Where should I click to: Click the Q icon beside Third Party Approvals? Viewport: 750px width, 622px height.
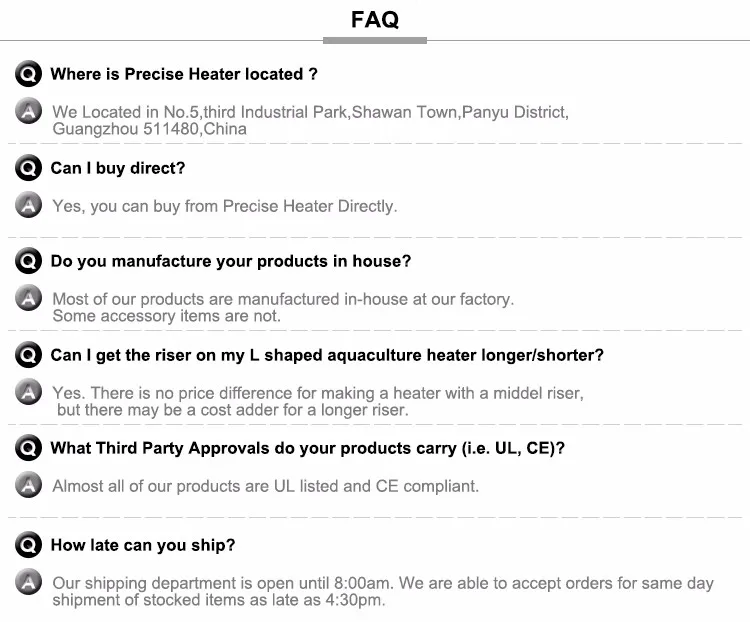[x=28, y=448]
